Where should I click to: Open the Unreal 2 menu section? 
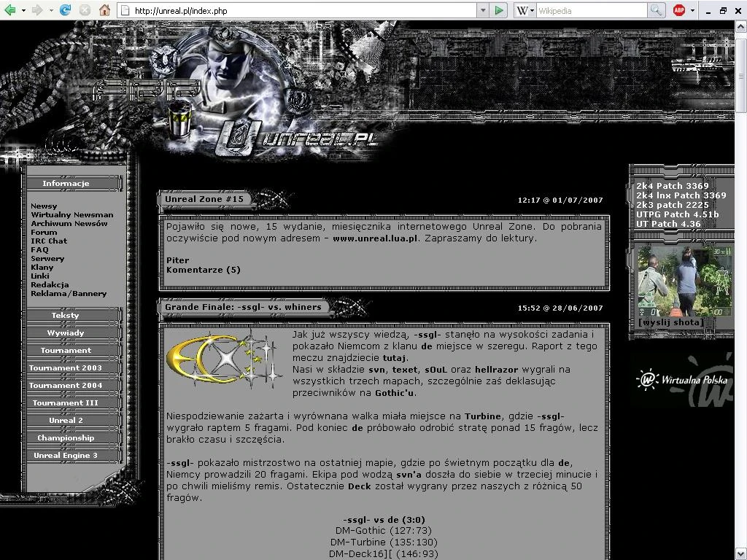[x=66, y=421]
